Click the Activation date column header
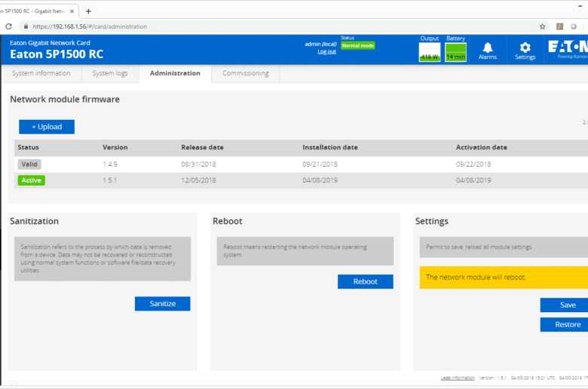 click(x=482, y=148)
